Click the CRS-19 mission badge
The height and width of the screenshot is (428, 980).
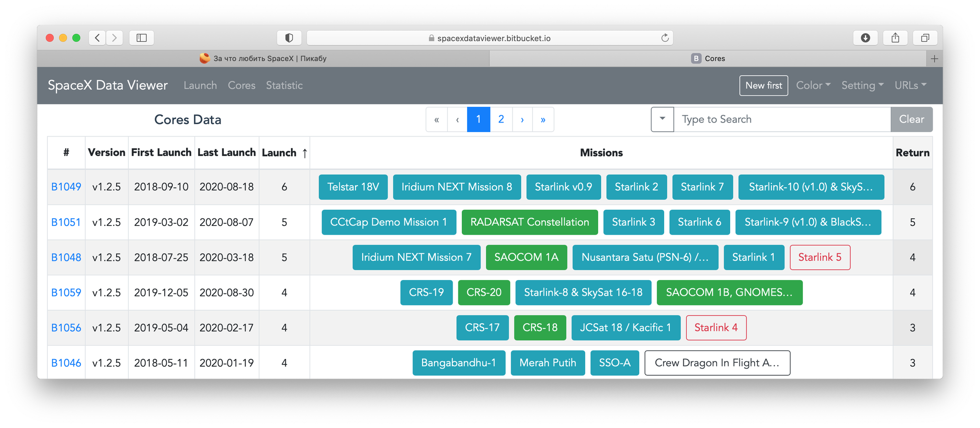(x=426, y=293)
